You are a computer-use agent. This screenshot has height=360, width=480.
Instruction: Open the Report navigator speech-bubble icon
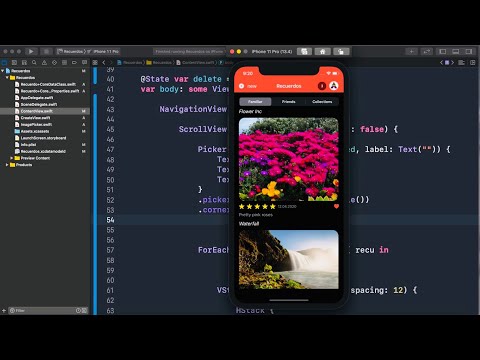[84, 62]
